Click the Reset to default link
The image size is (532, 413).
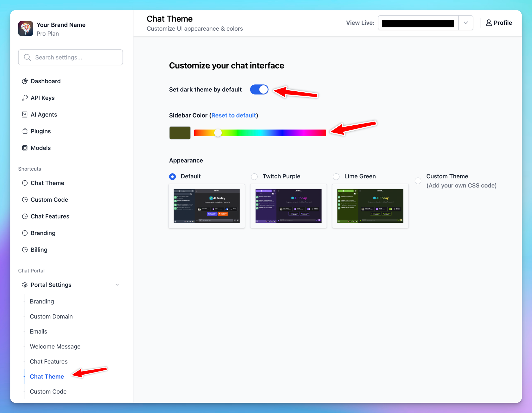234,116
